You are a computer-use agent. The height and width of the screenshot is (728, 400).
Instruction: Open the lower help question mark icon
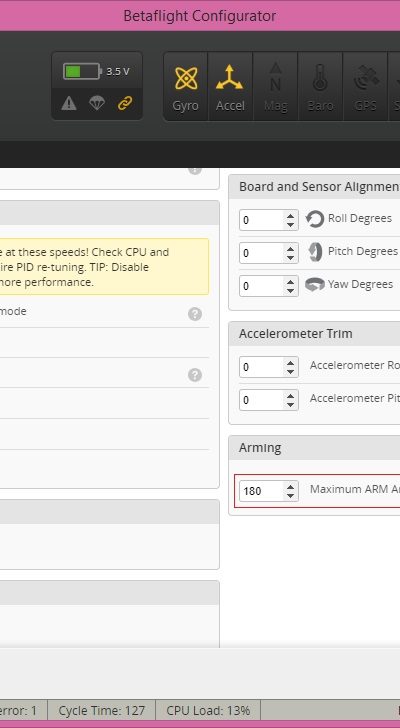pyautogui.click(x=195, y=375)
